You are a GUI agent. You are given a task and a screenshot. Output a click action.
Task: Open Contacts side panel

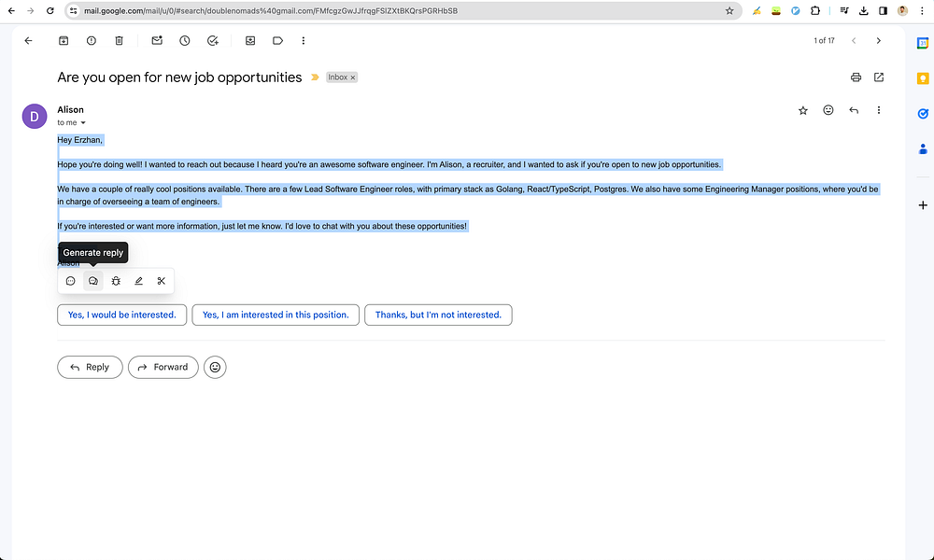923,148
